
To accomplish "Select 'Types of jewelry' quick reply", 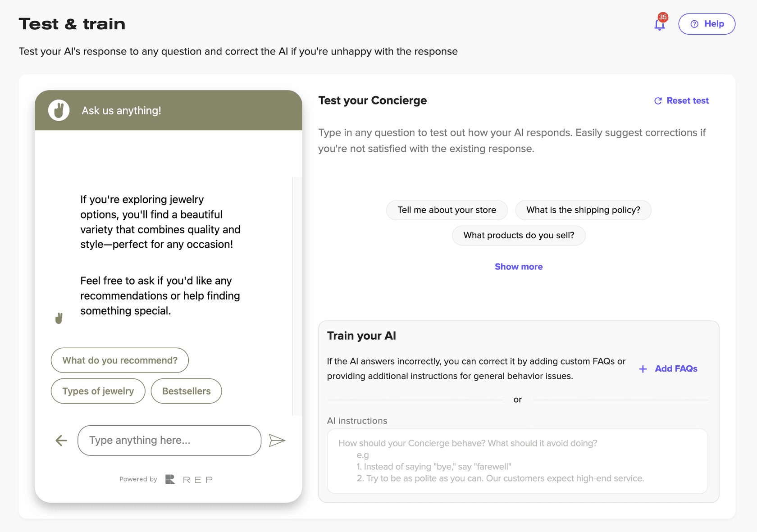I will coord(98,391).
